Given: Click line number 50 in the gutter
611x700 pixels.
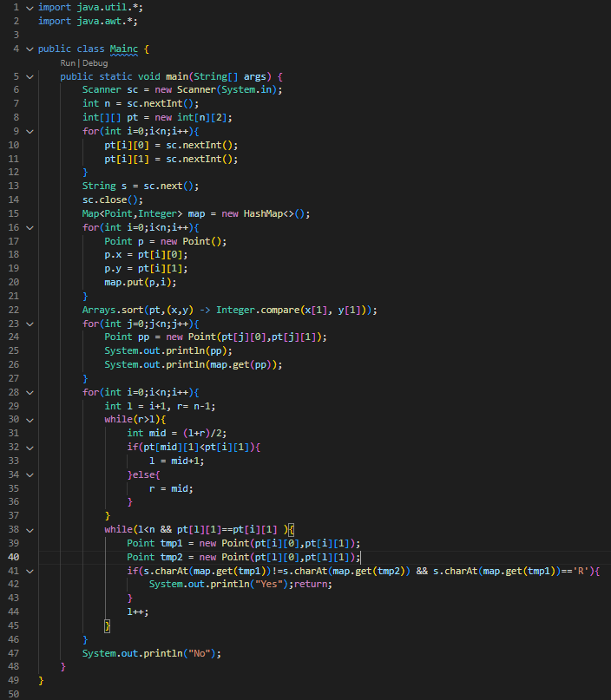Looking at the screenshot, I should (14, 694).
